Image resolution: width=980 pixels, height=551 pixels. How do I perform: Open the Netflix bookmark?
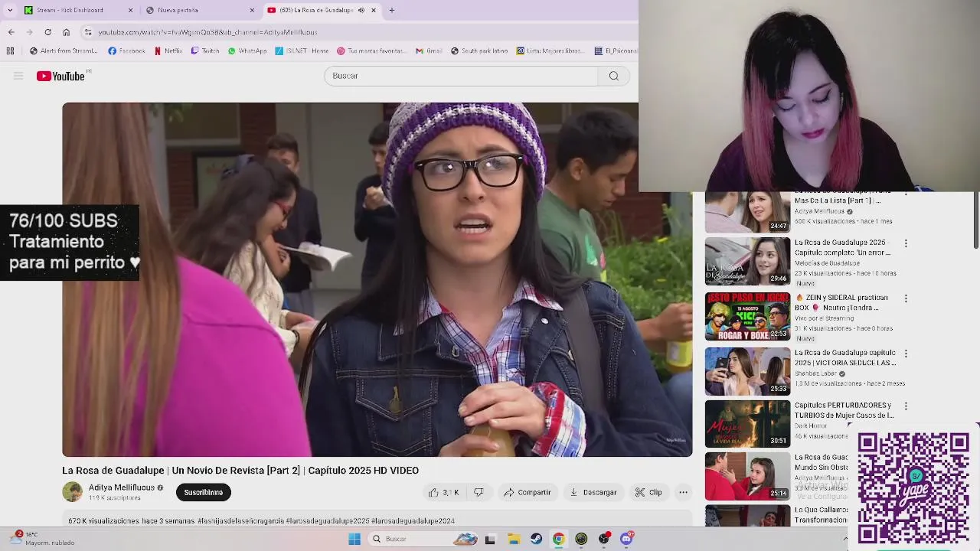coord(168,51)
